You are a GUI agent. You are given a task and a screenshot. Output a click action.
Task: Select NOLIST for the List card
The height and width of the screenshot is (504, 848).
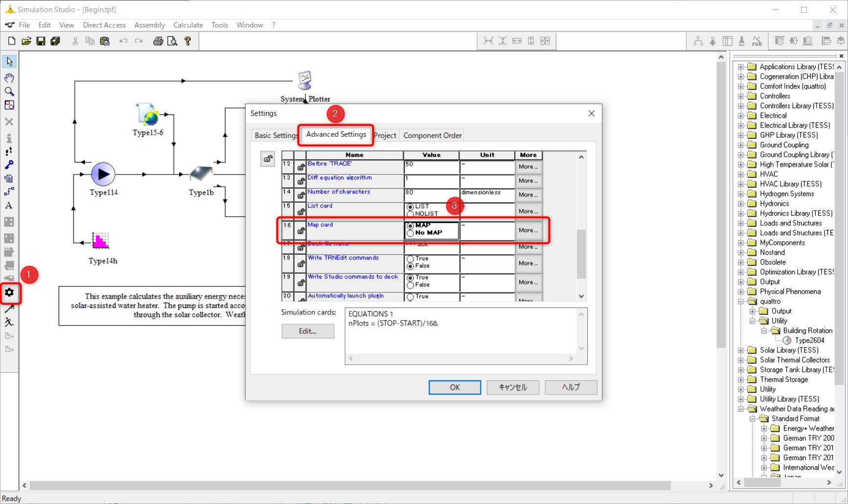[x=410, y=213]
